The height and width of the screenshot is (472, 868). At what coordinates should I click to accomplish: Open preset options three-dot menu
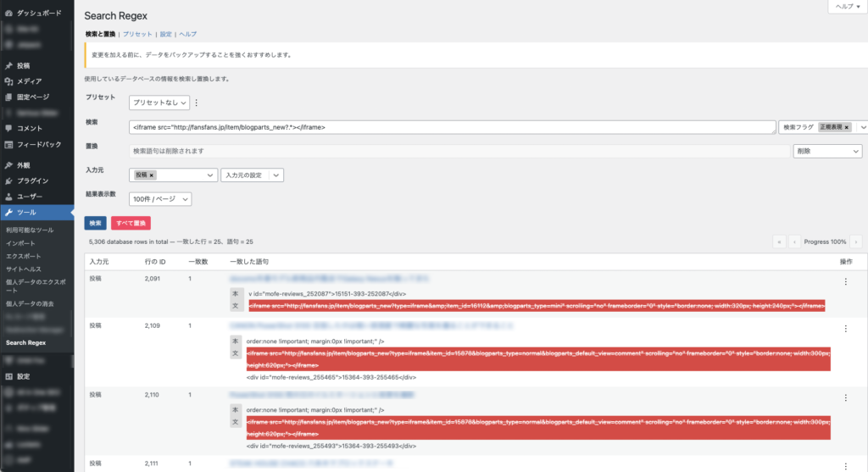tap(196, 103)
